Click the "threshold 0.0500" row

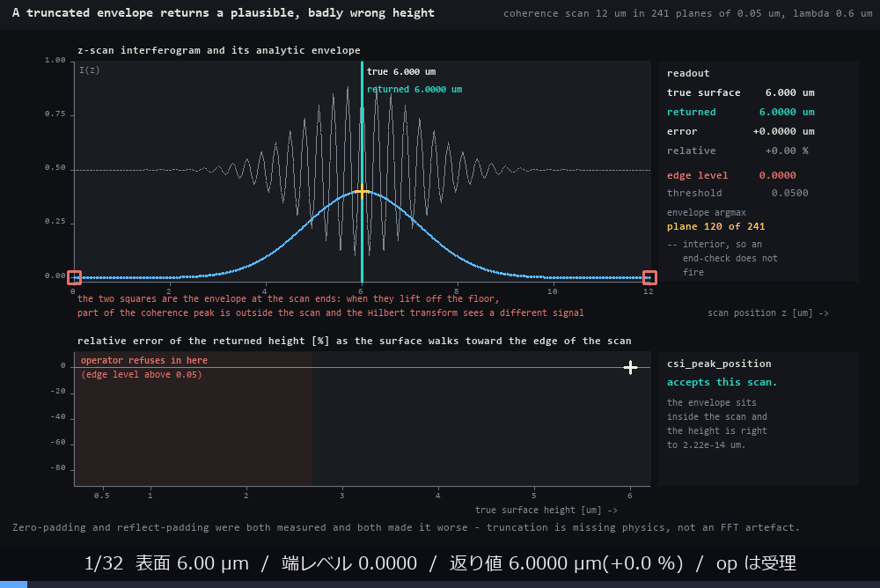[737, 193]
